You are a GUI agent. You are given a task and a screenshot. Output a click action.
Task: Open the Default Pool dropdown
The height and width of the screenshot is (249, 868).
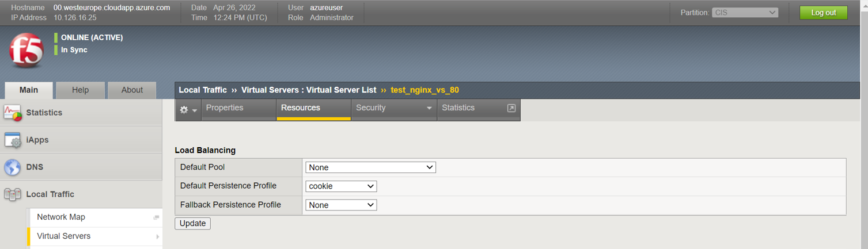370,167
